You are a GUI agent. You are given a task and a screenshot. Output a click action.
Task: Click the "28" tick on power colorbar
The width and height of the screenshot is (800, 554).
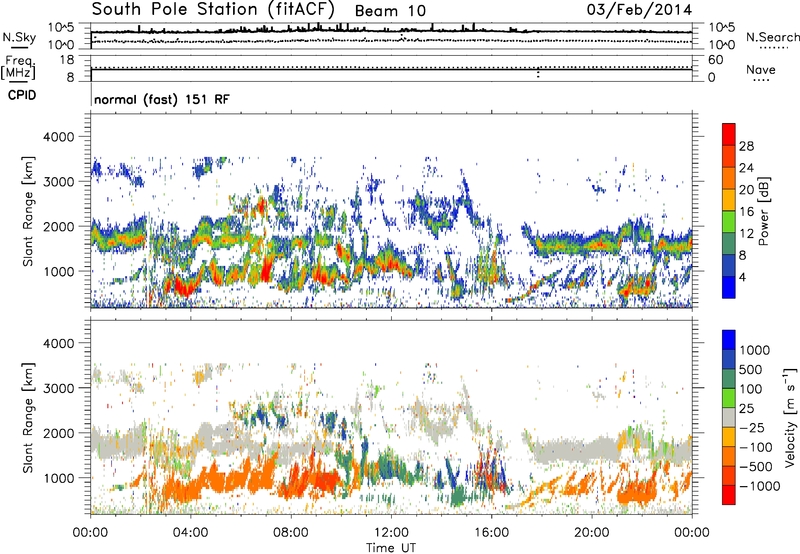click(746, 146)
